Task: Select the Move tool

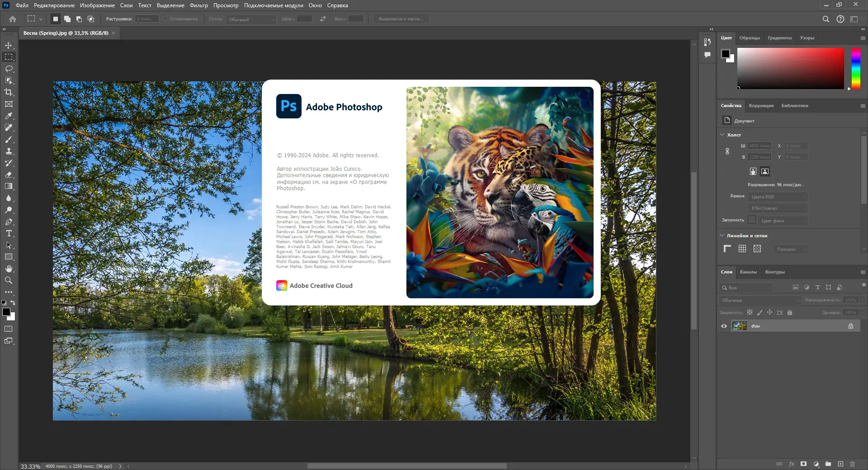Action: (9, 46)
